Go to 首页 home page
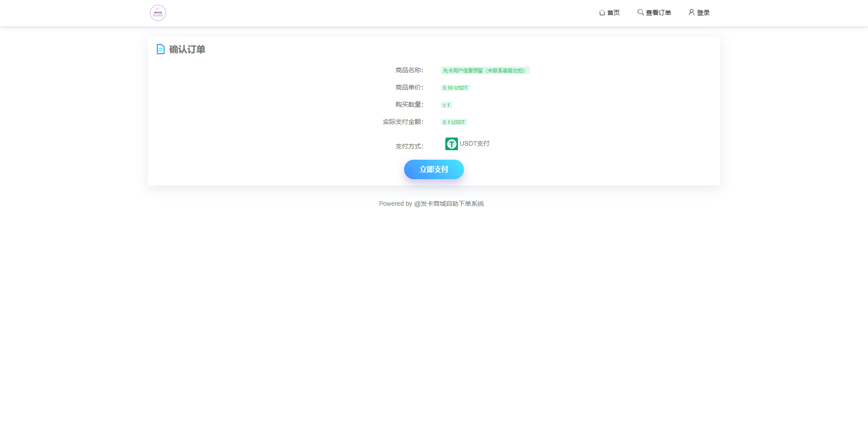The height and width of the screenshot is (432, 868). [609, 13]
